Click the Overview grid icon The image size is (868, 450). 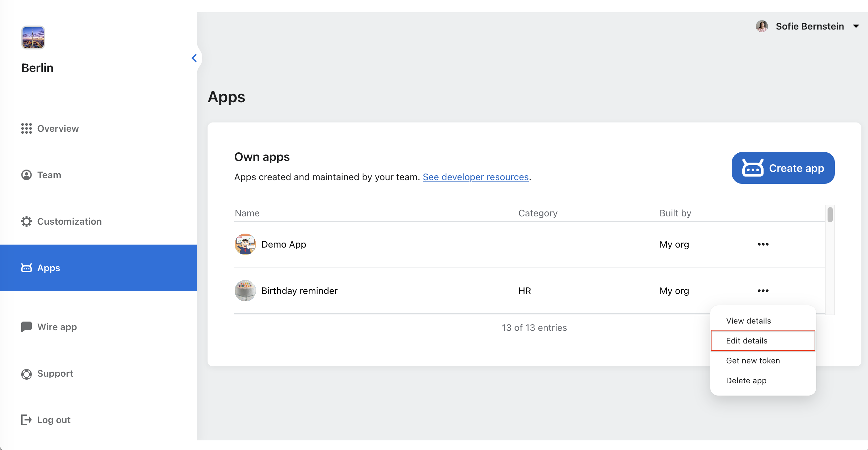[26, 128]
